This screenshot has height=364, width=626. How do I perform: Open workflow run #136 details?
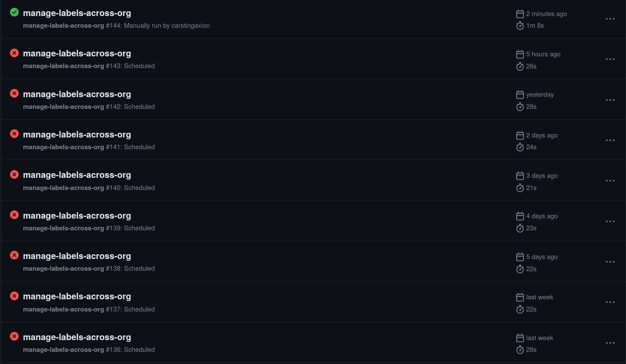tap(77, 337)
